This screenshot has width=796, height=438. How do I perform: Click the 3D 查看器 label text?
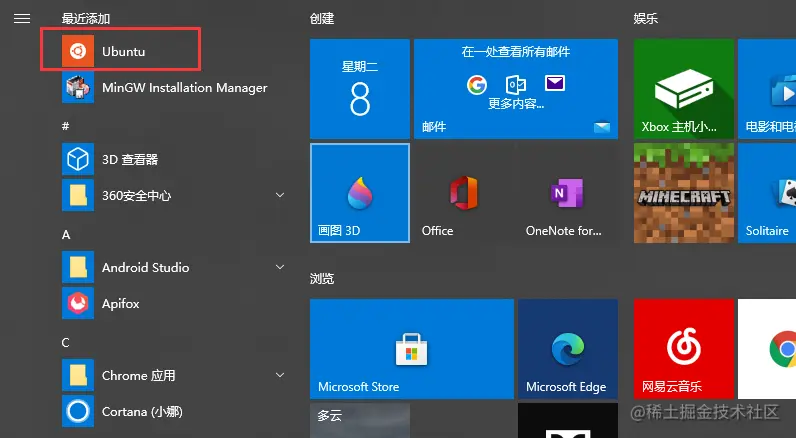pos(130,159)
